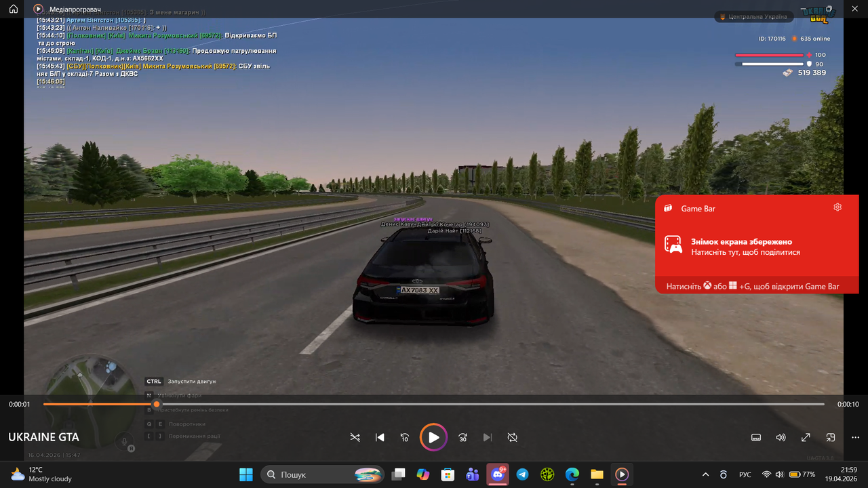Open the Game Bar notification settings gear
This screenshot has width=868, height=488.
[x=837, y=207]
